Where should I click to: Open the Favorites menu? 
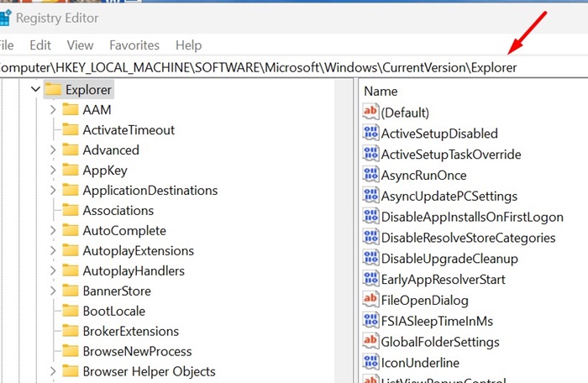(134, 45)
